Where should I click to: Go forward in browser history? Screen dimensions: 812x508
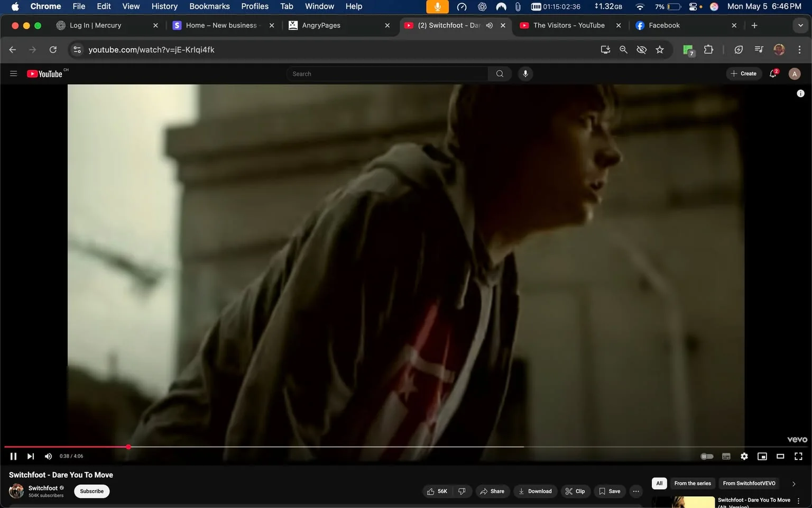pyautogui.click(x=33, y=50)
